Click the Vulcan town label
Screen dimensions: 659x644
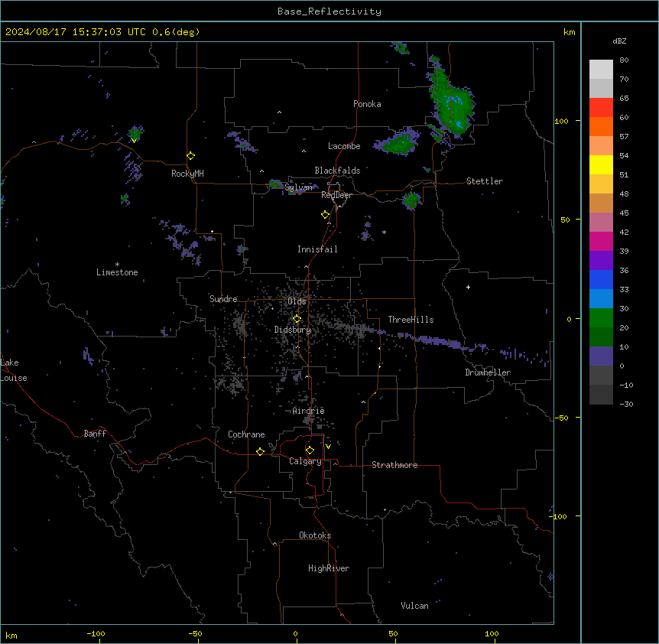414,606
